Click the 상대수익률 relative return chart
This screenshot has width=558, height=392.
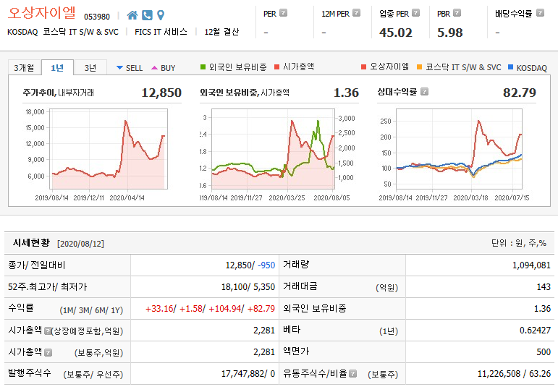(459, 149)
